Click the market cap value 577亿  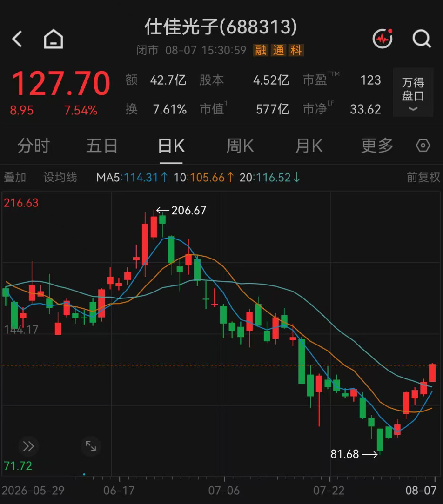point(273,109)
